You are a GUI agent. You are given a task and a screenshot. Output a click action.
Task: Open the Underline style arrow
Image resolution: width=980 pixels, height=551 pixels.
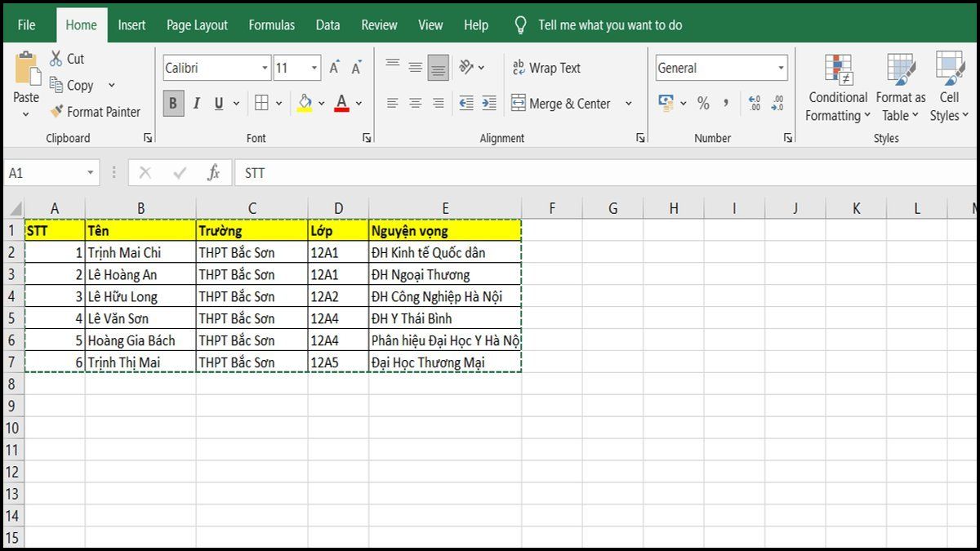click(236, 104)
